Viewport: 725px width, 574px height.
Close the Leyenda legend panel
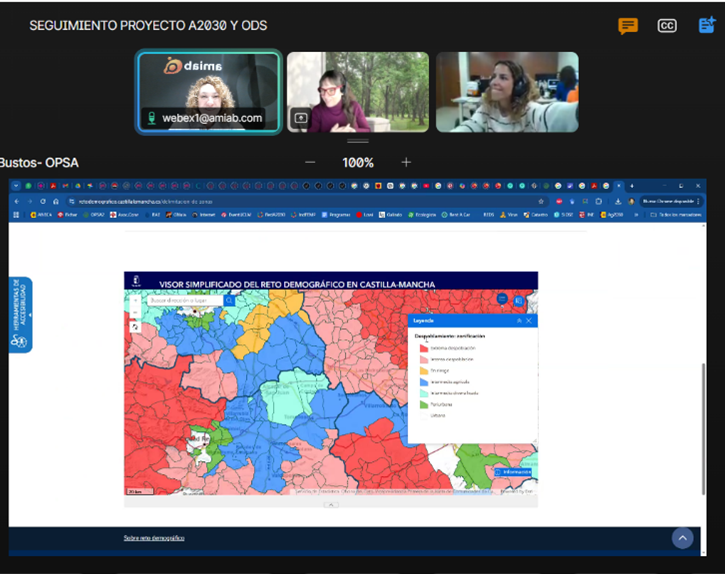[x=529, y=321]
